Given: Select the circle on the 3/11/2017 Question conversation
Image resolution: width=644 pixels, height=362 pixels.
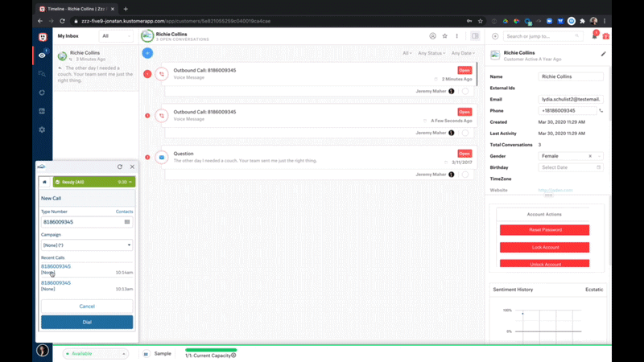Looking at the screenshot, I should tap(465, 174).
